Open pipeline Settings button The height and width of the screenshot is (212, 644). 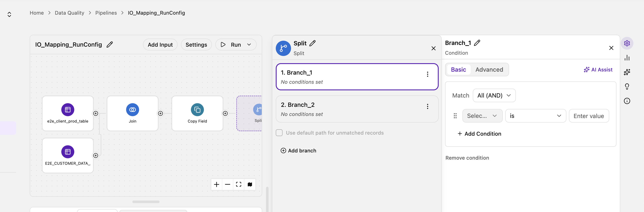pos(196,45)
